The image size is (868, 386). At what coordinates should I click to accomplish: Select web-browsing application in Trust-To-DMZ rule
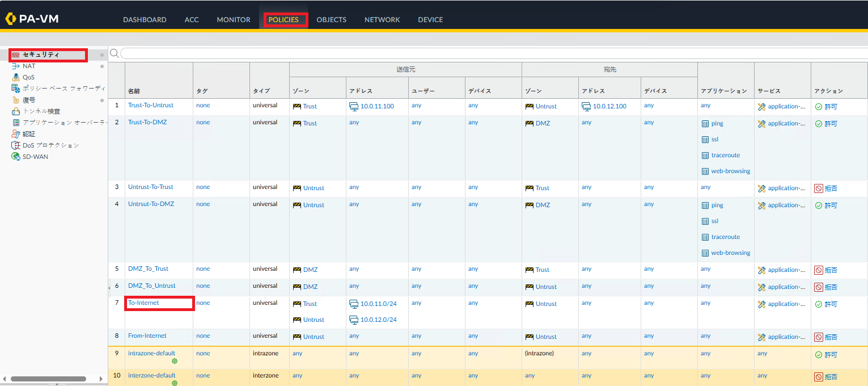pos(730,171)
